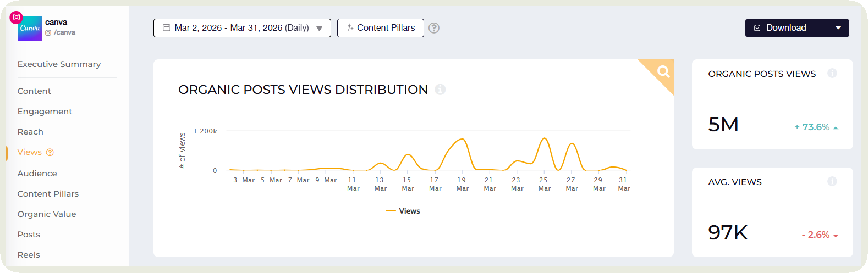Click the 3. Mar axis label
The image size is (868, 273).
pos(244,180)
